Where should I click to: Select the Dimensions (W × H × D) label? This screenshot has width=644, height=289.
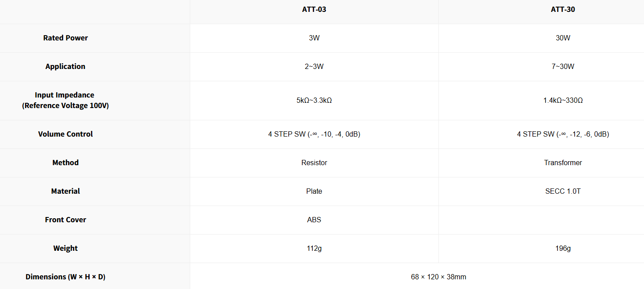point(65,277)
